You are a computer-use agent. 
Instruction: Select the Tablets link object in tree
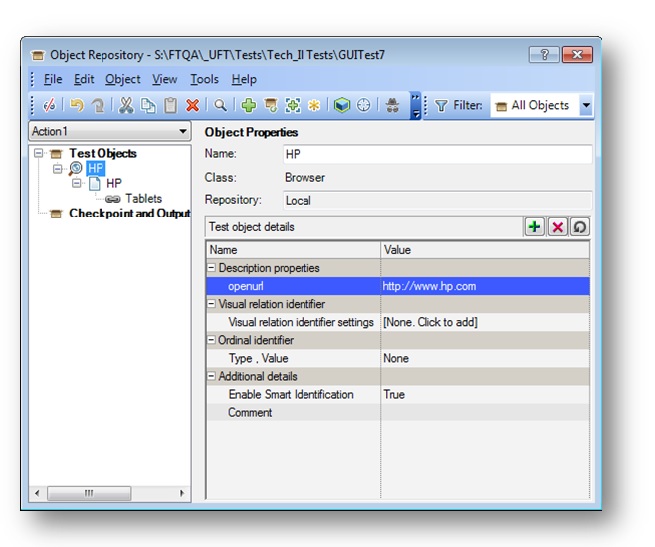(x=142, y=199)
